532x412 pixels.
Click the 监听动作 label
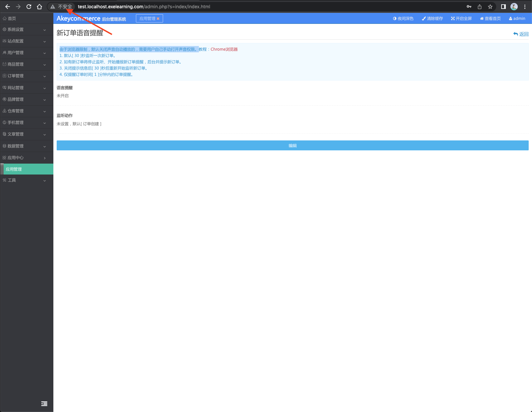click(65, 116)
